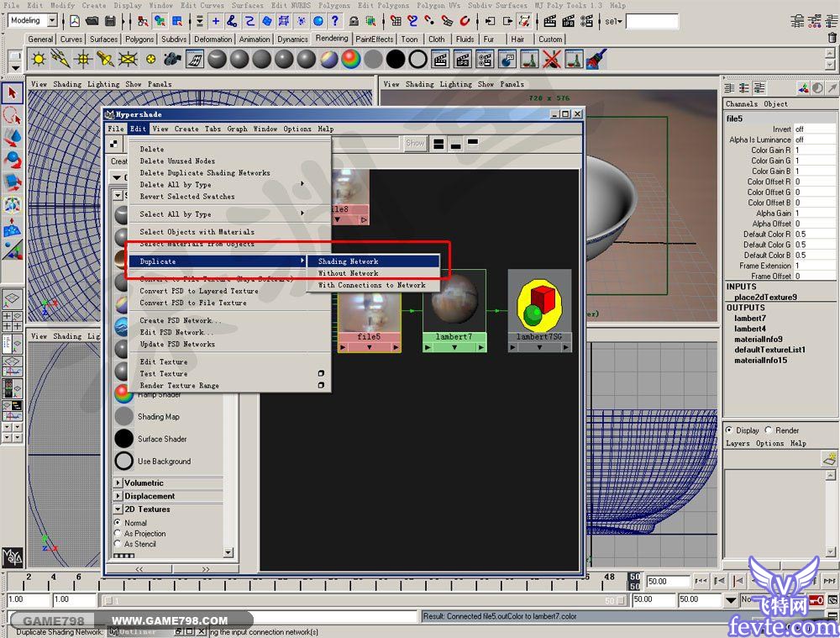Click the IPR render clapboard shelf icon
840x638 pixels.
pyautogui.click(x=463, y=59)
